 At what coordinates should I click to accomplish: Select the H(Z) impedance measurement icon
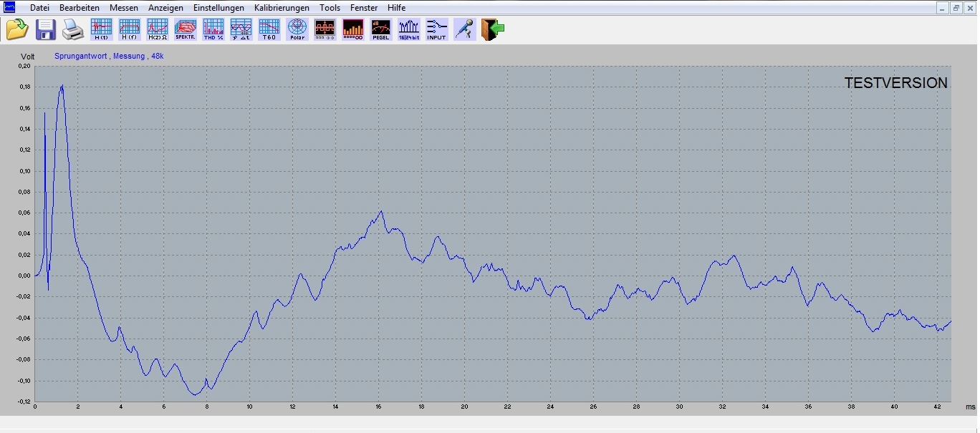158,29
